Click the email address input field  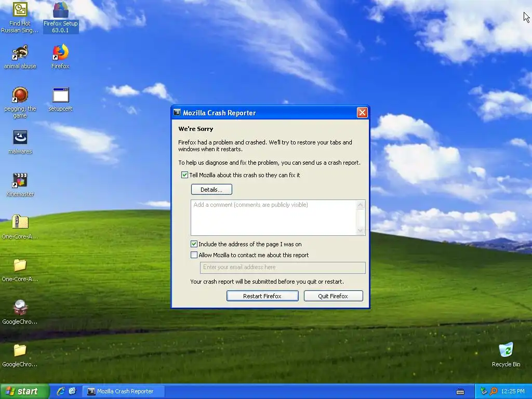tap(283, 268)
